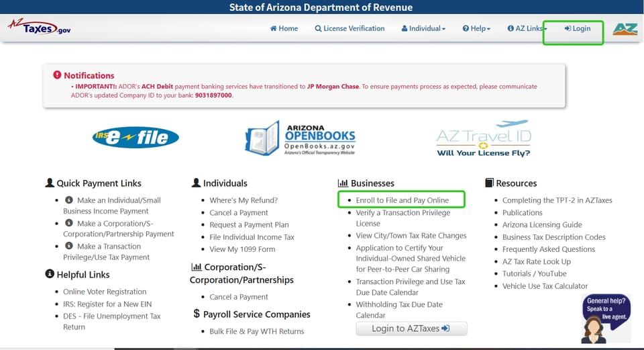
Task: Open View City/Town Tax Rate Changes
Action: pyautogui.click(x=411, y=236)
